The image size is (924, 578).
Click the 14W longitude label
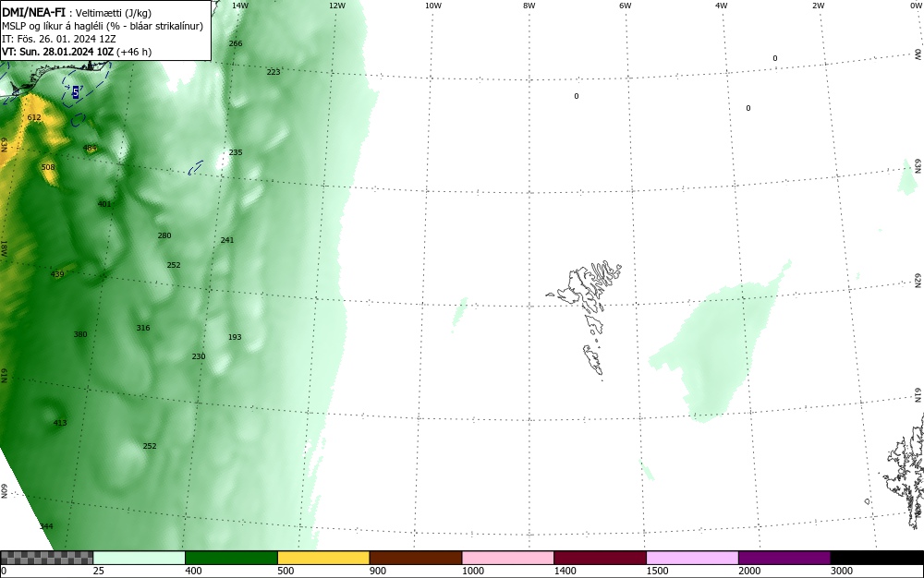[x=240, y=6]
